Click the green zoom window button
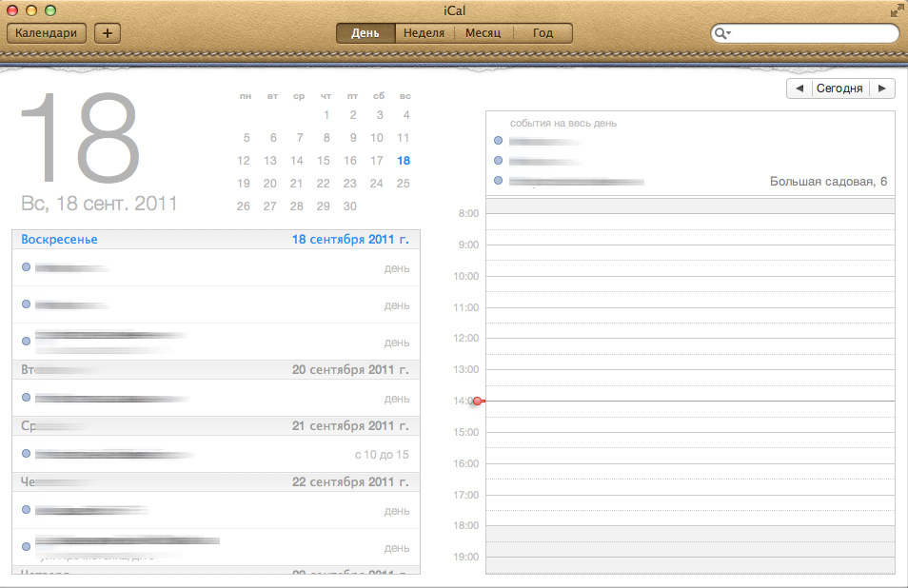The image size is (908, 588). [x=50, y=10]
